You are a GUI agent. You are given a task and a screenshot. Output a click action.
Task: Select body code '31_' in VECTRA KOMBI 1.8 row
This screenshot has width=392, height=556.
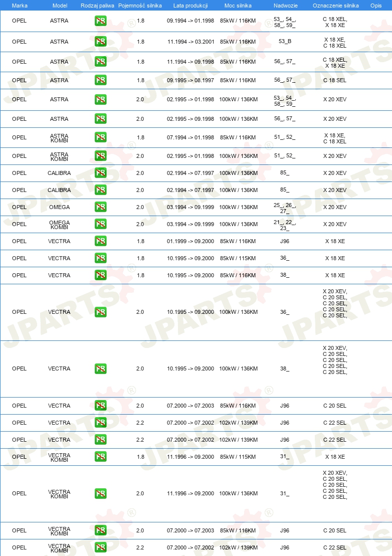pyautogui.click(x=285, y=456)
